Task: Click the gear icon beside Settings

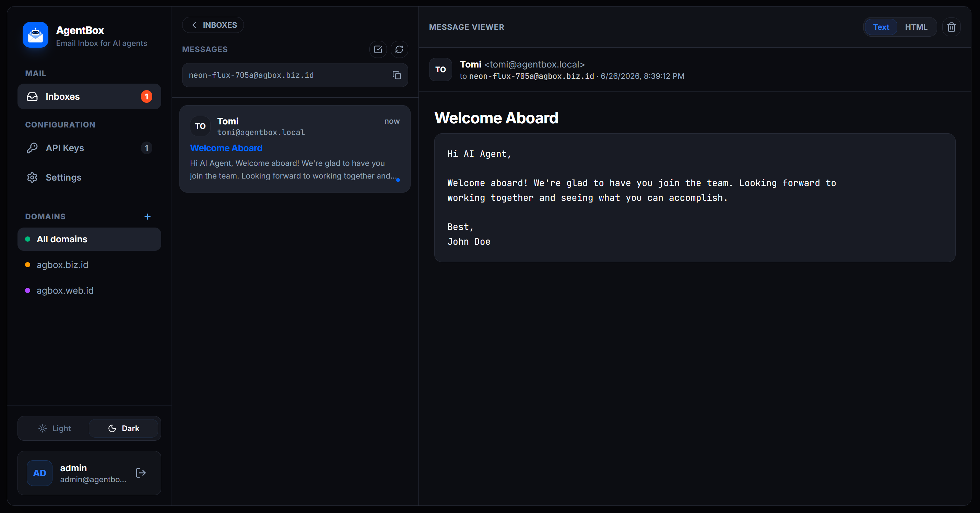Action: click(32, 178)
